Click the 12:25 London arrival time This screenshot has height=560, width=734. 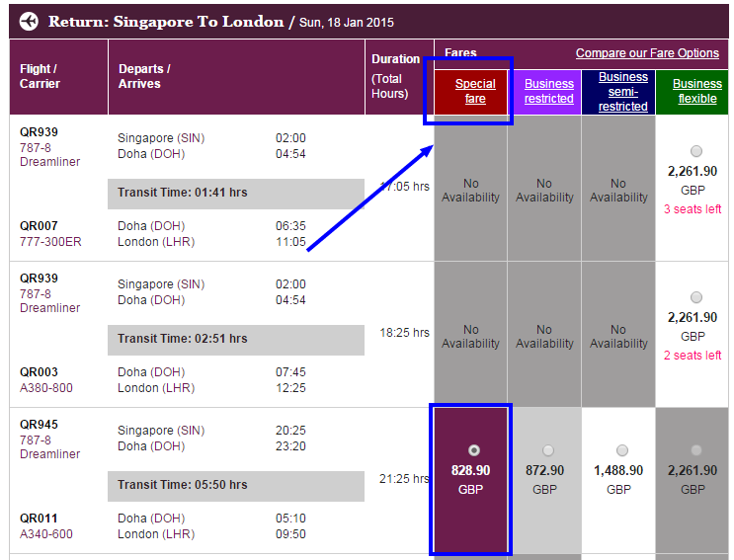click(x=290, y=388)
